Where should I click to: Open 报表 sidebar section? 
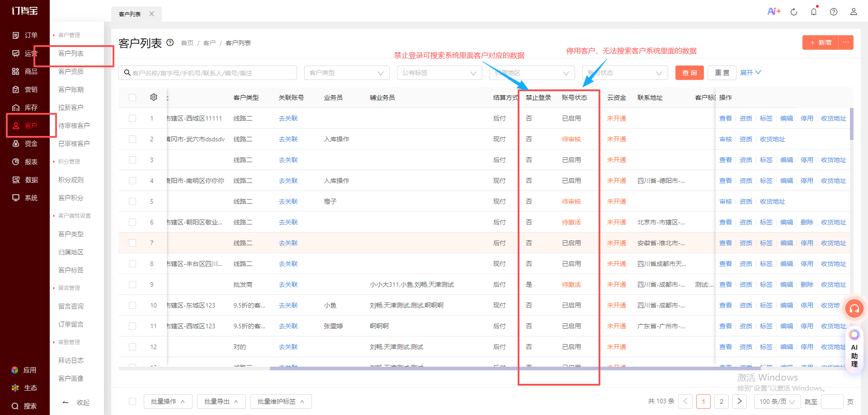(x=25, y=162)
